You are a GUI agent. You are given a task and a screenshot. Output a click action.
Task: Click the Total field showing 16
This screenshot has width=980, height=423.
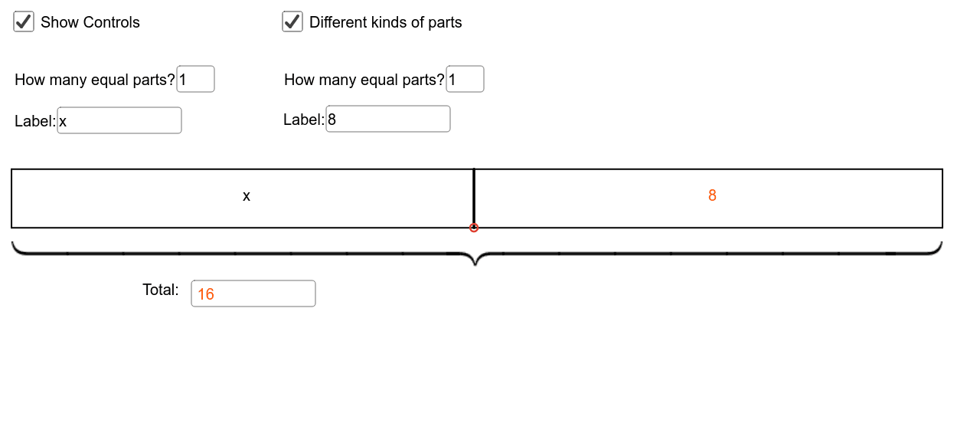pos(253,293)
